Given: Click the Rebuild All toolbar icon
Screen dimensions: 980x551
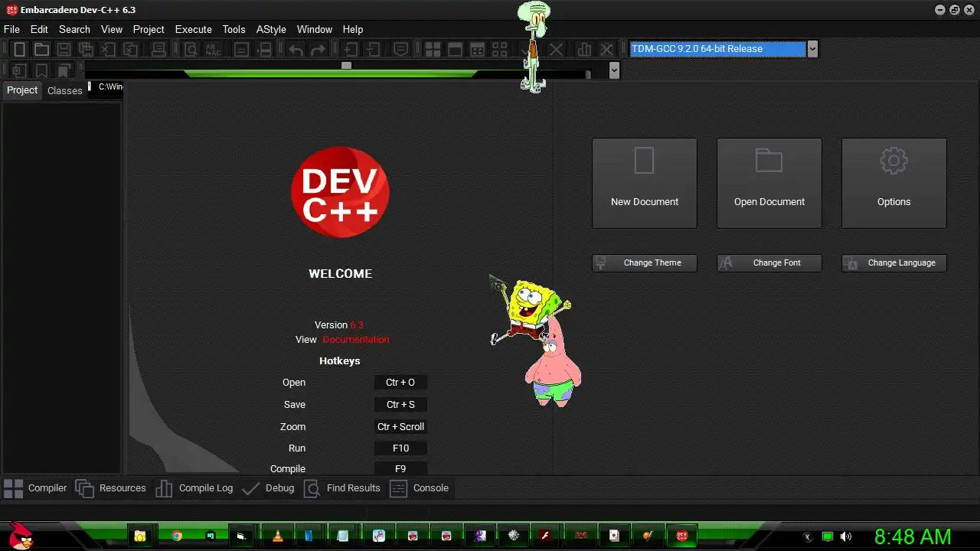Looking at the screenshot, I should [499, 50].
